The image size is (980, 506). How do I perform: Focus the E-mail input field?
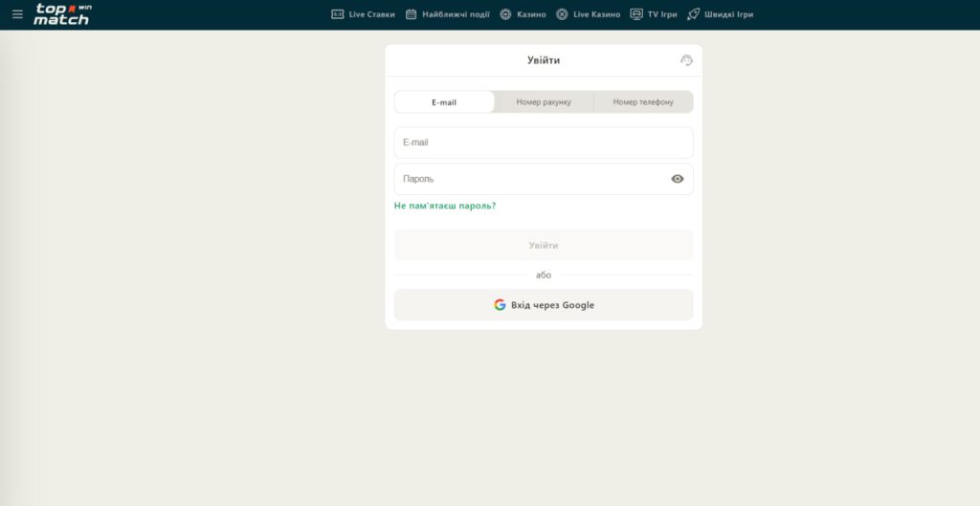[x=544, y=143]
